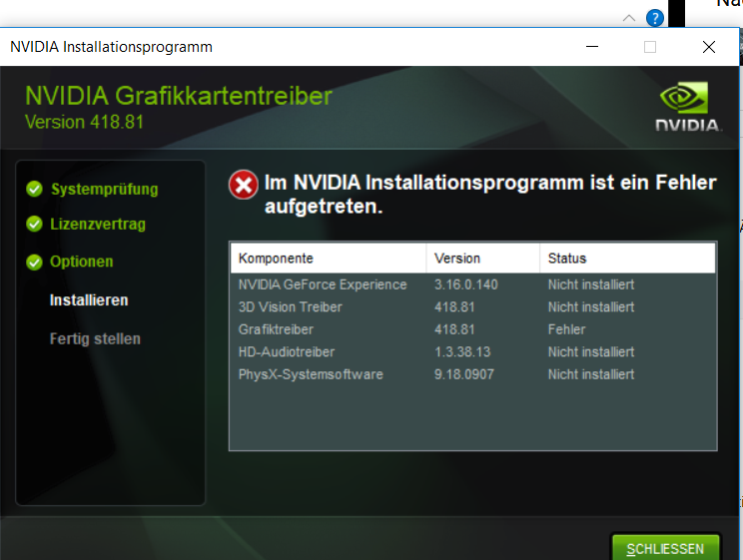Open the blue help question mark icon
Viewport: 743px width, 560px height.
pyautogui.click(x=655, y=18)
